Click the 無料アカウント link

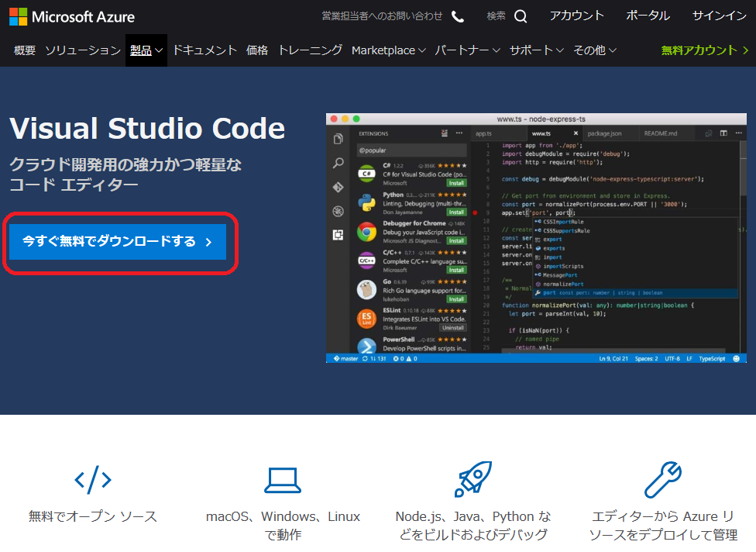(704, 50)
